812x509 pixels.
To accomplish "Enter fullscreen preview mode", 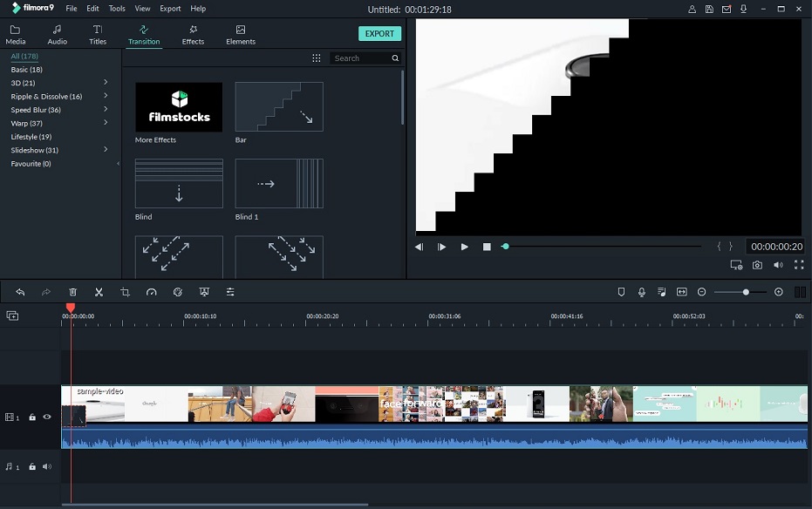I will click(x=799, y=265).
